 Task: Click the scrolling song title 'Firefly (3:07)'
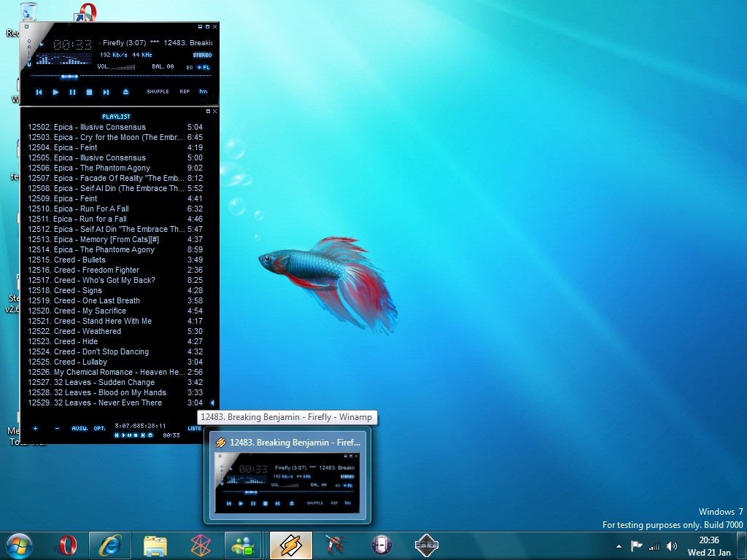coord(124,43)
